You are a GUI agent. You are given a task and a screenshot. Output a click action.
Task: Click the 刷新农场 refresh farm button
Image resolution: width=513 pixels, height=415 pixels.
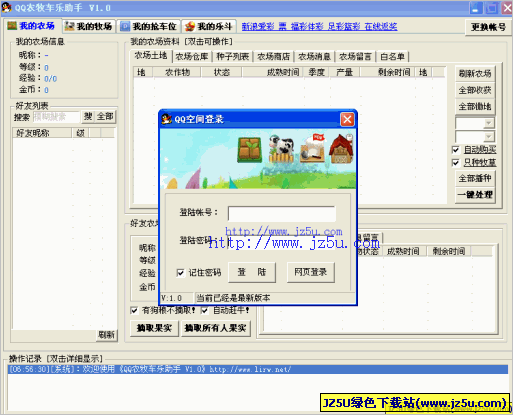pyautogui.click(x=475, y=73)
